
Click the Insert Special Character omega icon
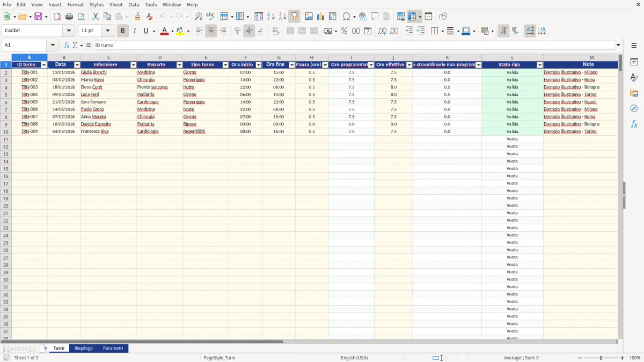point(346,17)
